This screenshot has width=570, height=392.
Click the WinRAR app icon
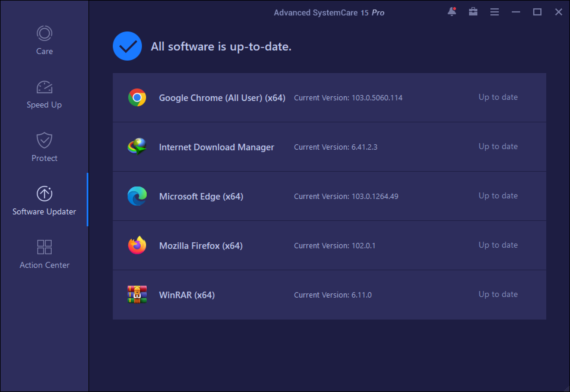137,294
